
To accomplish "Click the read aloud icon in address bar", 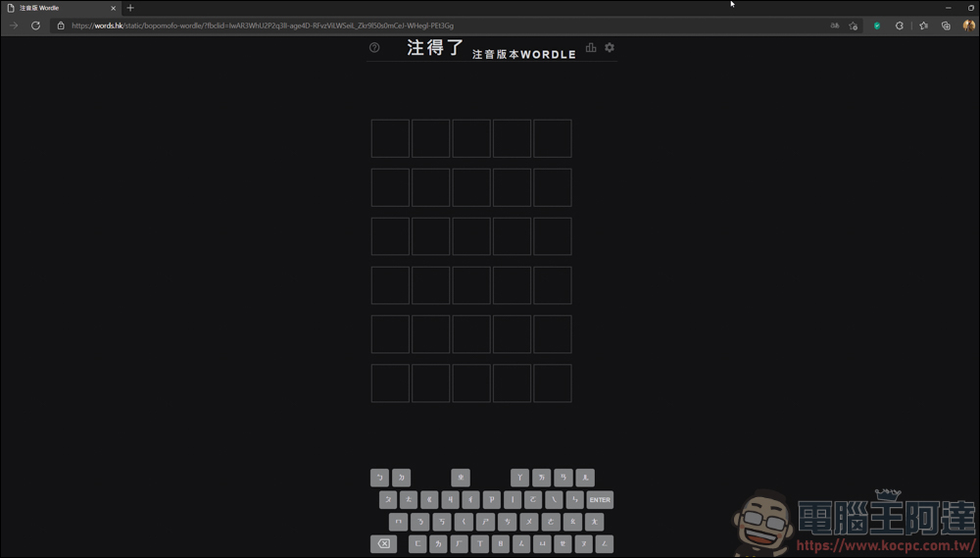I will 834,25.
